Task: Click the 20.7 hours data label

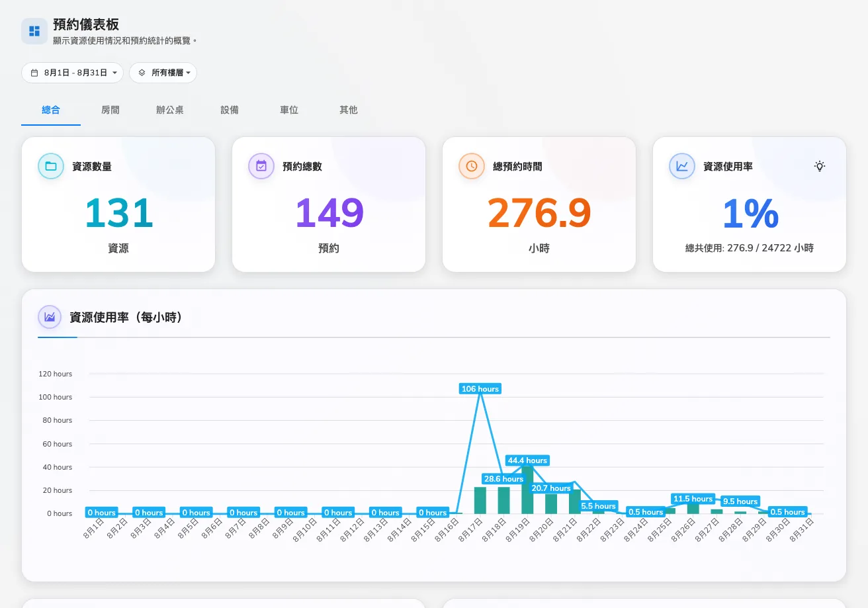Action: pyautogui.click(x=551, y=488)
